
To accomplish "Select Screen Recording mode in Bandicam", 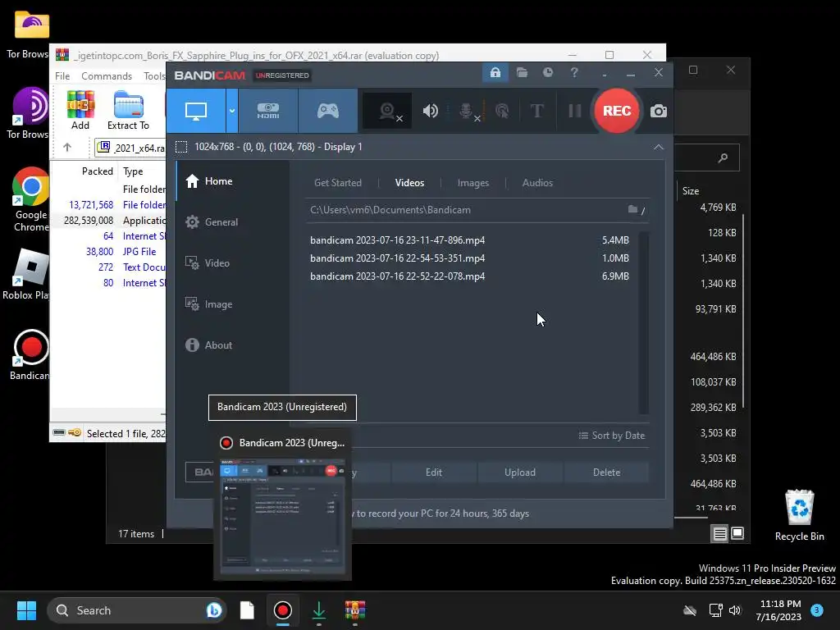I will (195, 111).
